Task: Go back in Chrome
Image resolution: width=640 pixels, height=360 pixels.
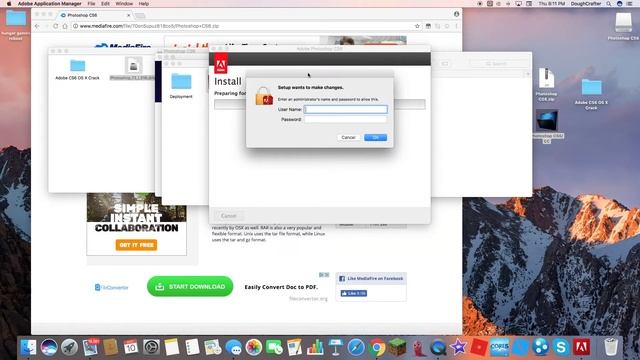Action: click(x=37, y=26)
